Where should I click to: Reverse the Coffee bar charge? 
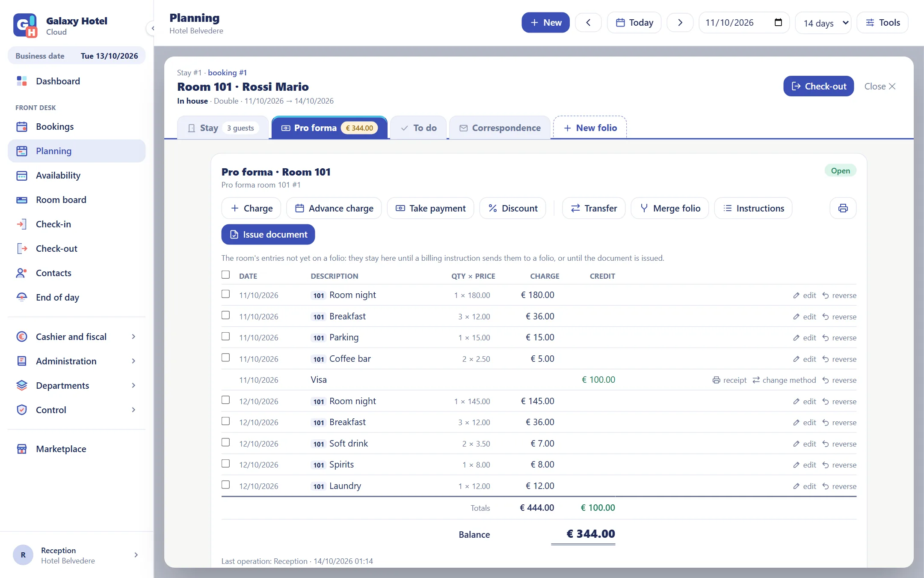(x=839, y=359)
